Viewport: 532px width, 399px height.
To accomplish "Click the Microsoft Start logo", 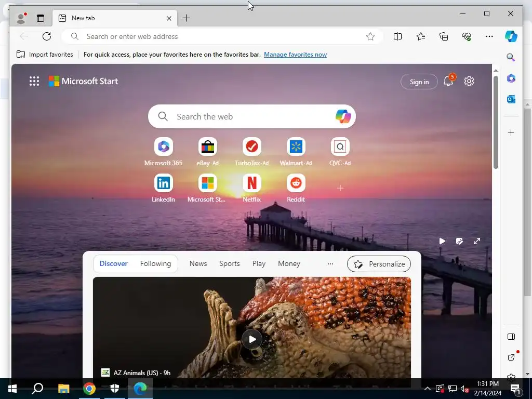I will [x=84, y=81].
